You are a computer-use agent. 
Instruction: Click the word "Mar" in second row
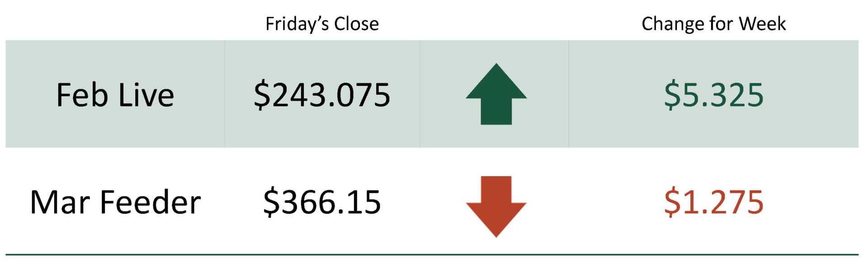tap(61, 202)
